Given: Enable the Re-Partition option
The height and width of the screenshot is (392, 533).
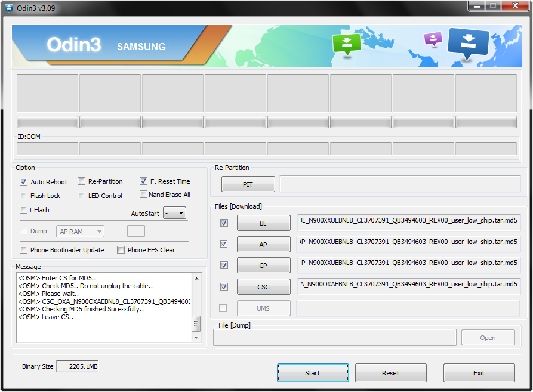Looking at the screenshot, I should (82, 181).
